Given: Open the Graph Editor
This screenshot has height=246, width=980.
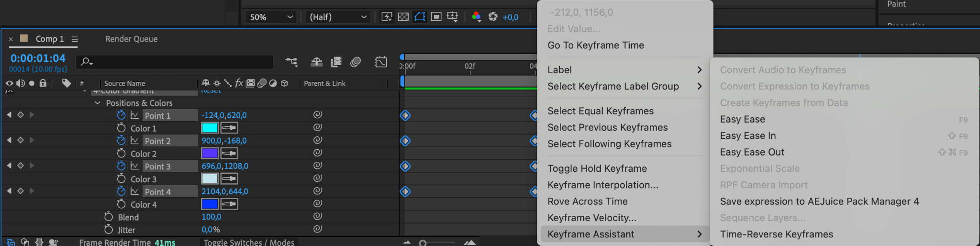Looking at the screenshot, I should [381, 62].
